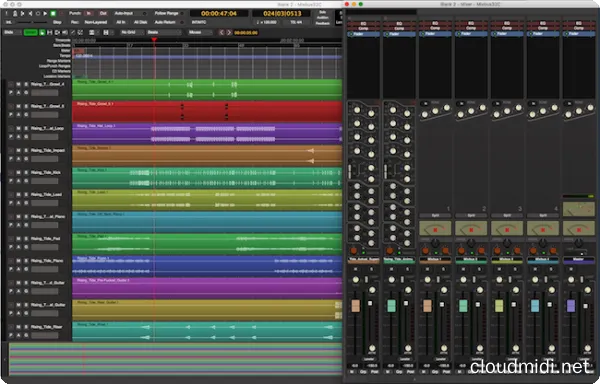Open the Mouse edit point dropdown
600x384 pixels.
[199, 33]
